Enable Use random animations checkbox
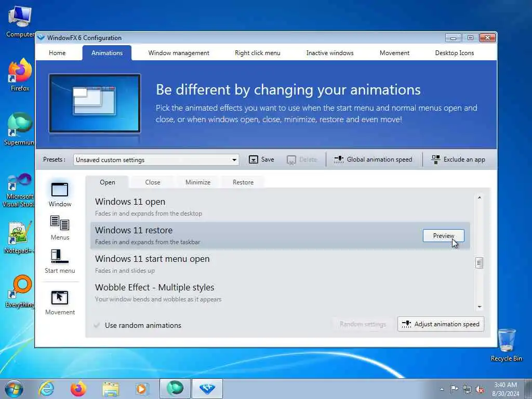532x399 pixels. click(x=97, y=325)
